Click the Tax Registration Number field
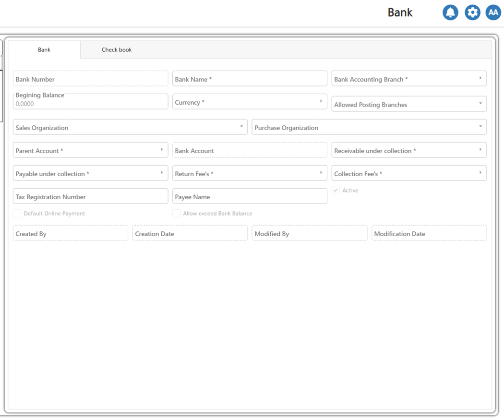This screenshot has height=420, width=504. [x=90, y=196]
